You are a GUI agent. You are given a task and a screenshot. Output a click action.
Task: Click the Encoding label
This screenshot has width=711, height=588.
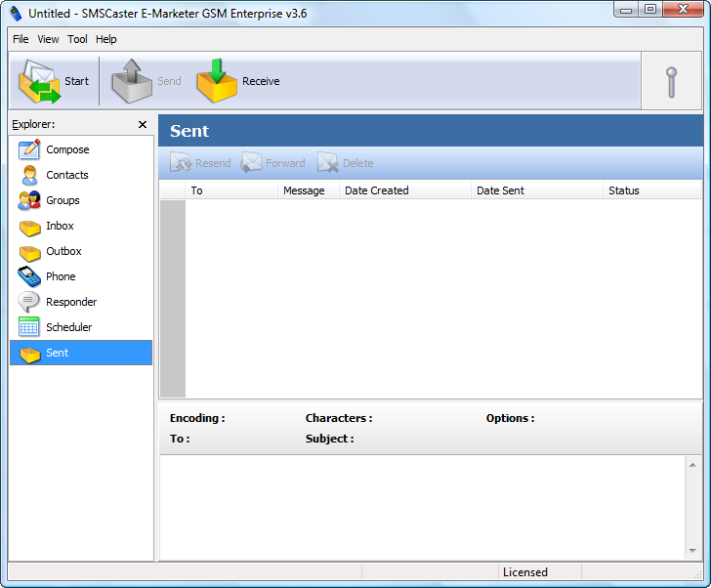click(197, 418)
